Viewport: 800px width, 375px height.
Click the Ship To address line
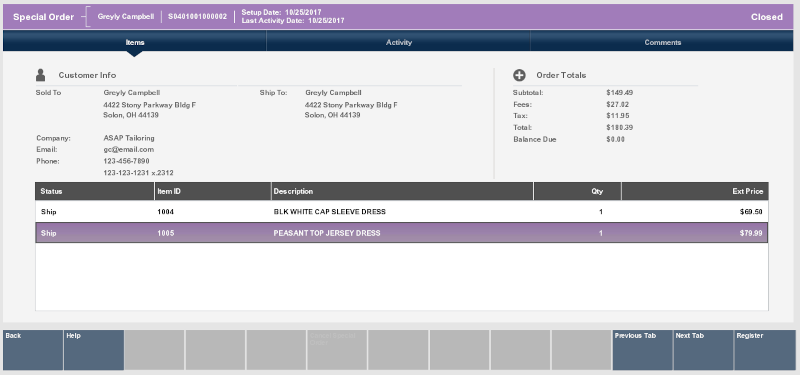pyautogui.click(x=351, y=105)
